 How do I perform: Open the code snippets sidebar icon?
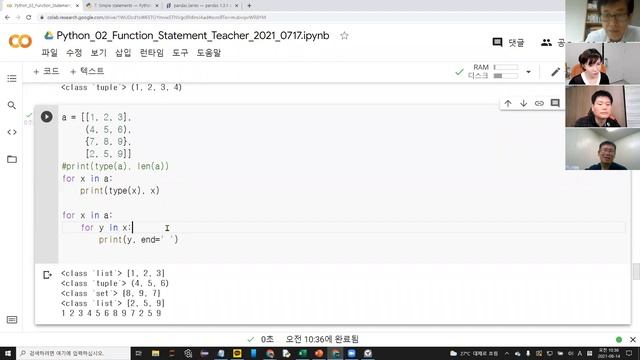tap(12, 132)
